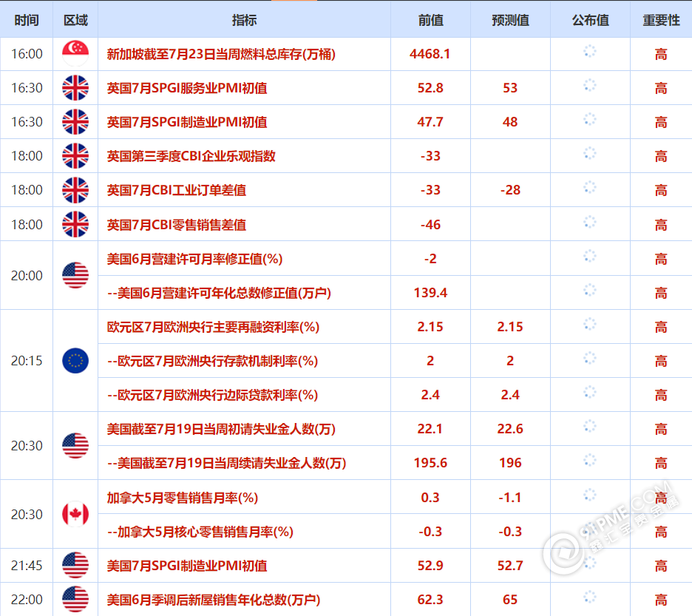Open 新加坡截至7月23日当周燃料总库存 indicator
The width and height of the screenshot is (692, 616).
[221, 54]
